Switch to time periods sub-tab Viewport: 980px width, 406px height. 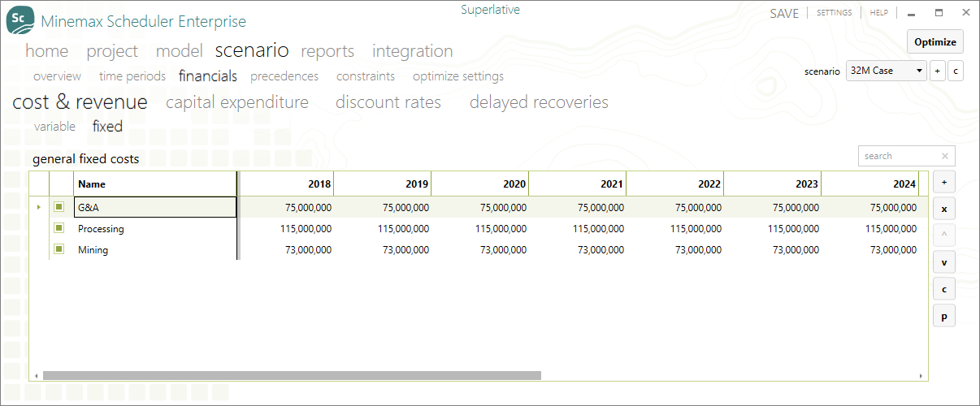[x=132, y=76]
